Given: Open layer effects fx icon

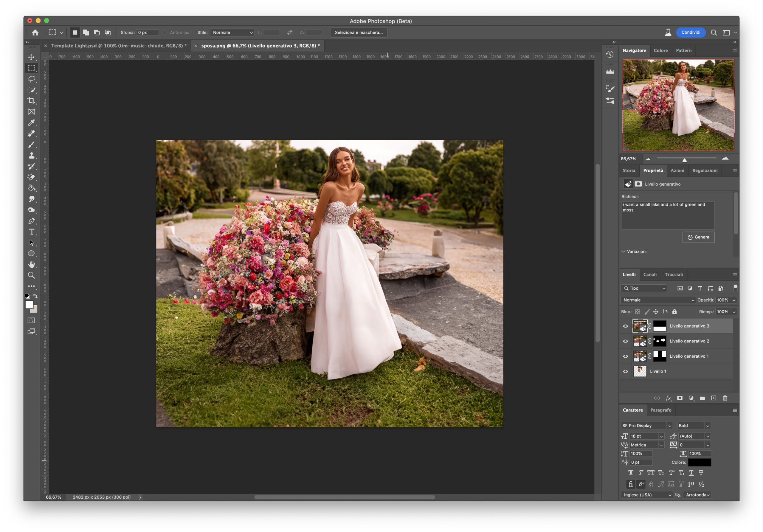Looking at the screenshot, I should tap(669, 398).
